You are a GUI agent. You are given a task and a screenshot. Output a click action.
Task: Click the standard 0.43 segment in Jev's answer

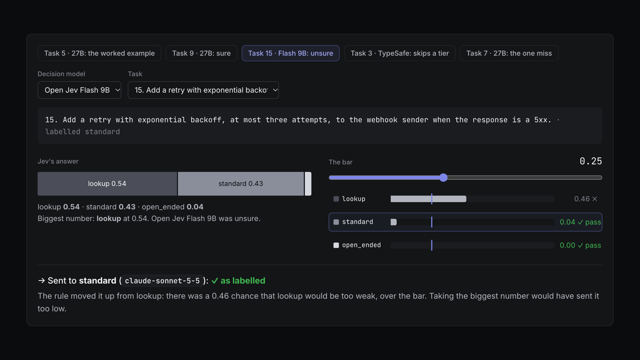241,184
